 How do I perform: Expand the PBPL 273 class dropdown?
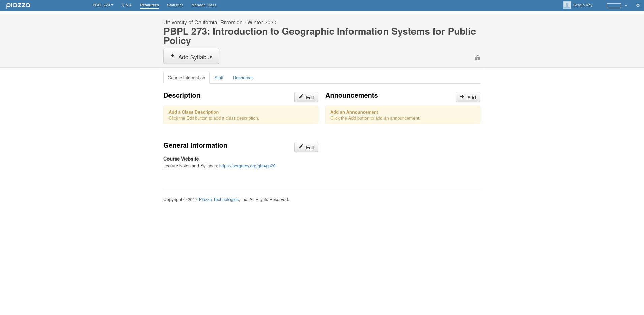pos(103,5)
